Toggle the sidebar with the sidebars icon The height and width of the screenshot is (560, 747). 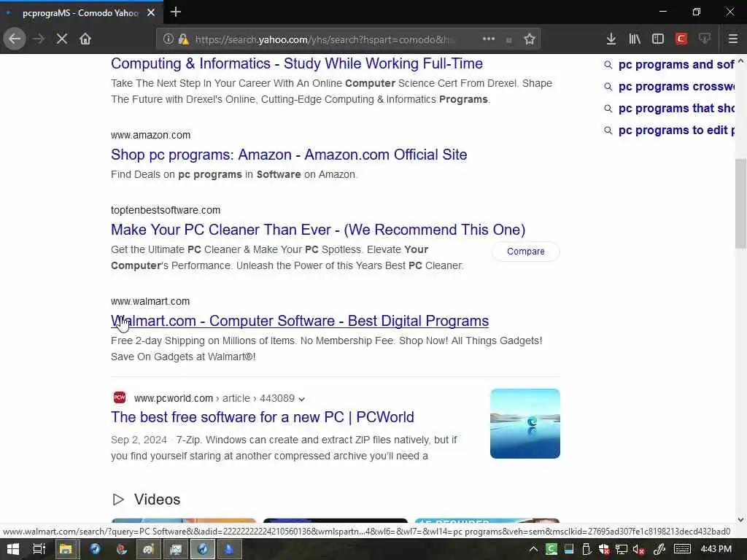click(x=658, y=39)
